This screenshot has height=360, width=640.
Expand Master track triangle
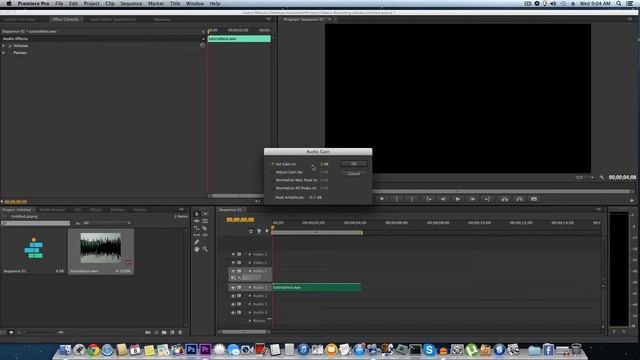click(250, 321)
